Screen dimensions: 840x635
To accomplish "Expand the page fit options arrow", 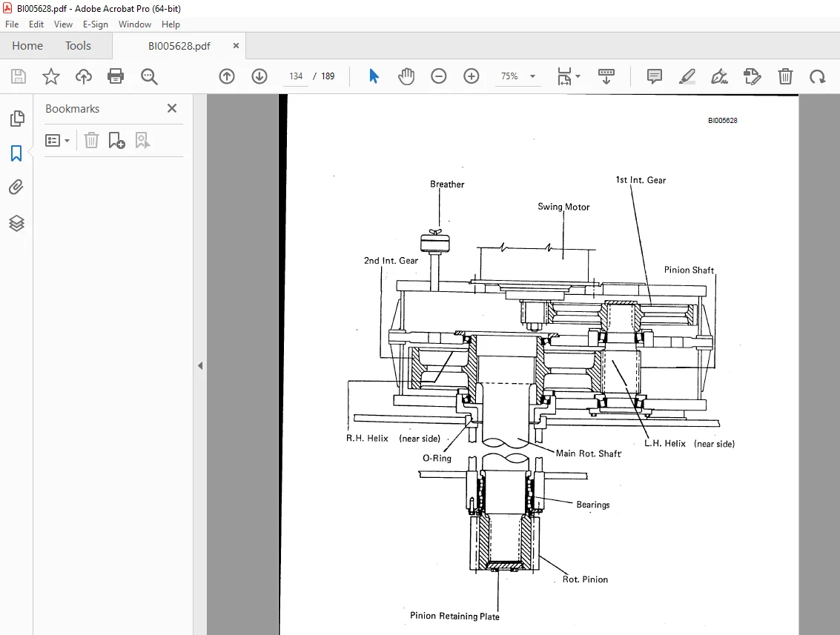I will point(578,76).
